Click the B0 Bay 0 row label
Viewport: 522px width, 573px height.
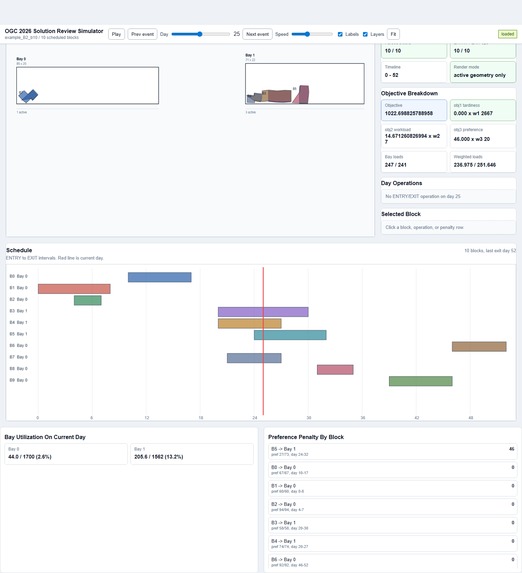click(18, 276)
